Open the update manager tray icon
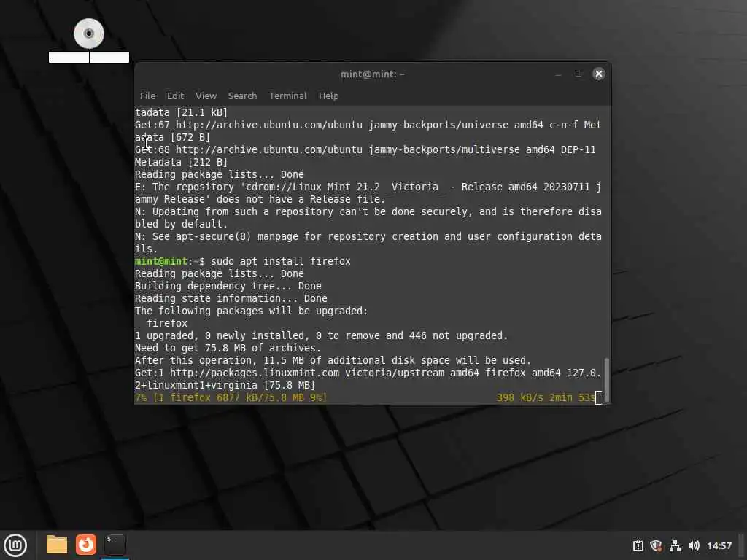The height and width of the screenshot is (560, 747). tap(638, 545)
